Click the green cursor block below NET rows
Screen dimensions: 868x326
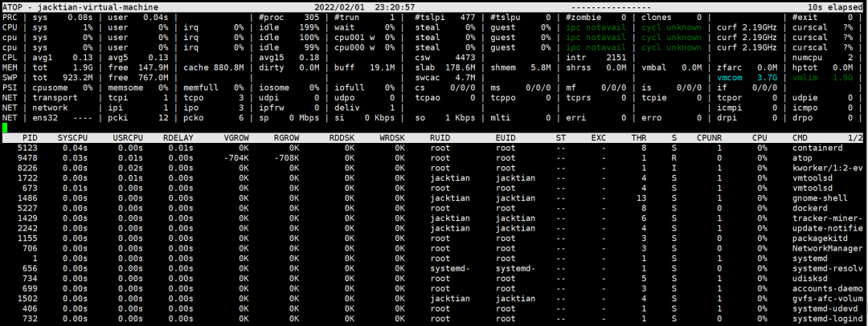(5, 128)
